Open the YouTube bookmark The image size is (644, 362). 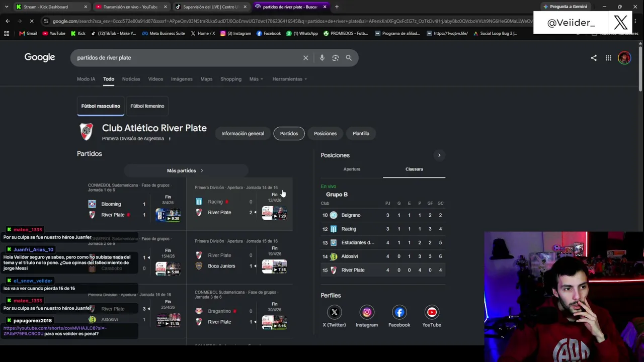click(x=54, y=34)
